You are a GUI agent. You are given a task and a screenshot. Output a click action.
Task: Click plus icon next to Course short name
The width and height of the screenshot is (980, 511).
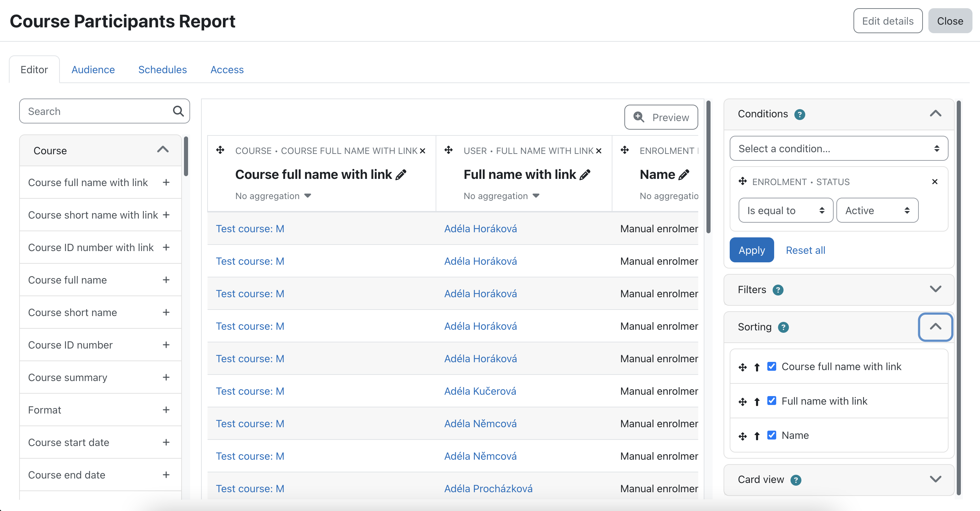(x=166, y=312)
